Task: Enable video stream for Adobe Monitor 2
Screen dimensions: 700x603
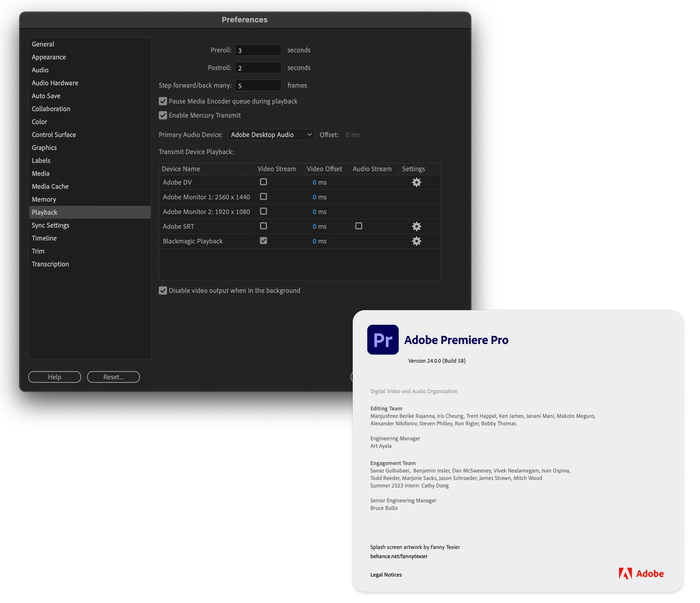Action: (263, 211)
